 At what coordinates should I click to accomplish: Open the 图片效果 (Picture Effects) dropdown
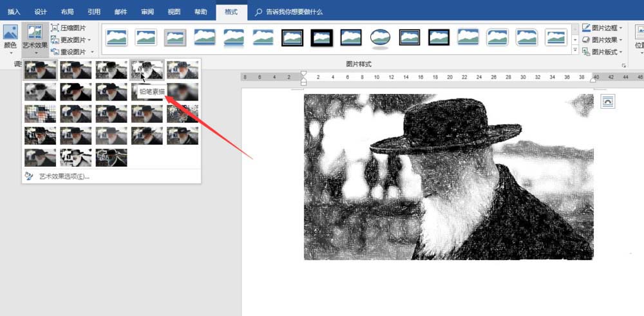pos(603,40)
